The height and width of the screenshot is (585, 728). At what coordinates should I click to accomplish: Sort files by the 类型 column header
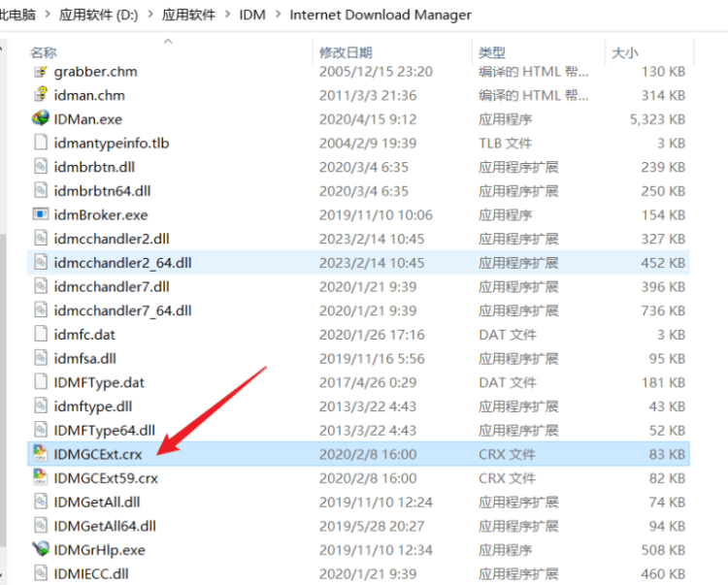click(x=492, y=52)
